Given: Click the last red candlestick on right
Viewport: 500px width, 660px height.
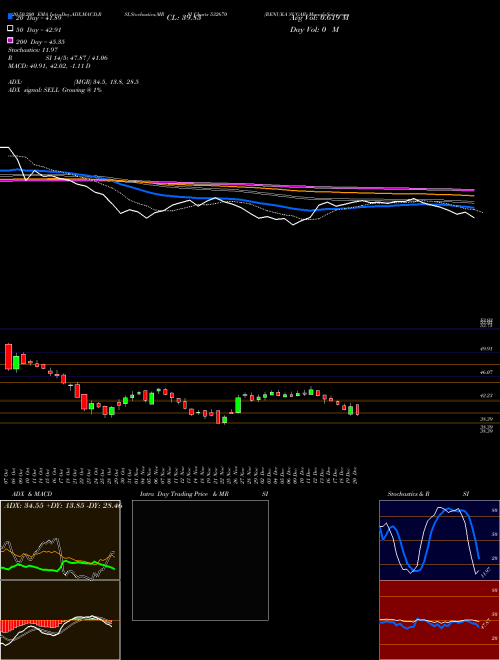Looking at the screenshot, I should click(x=357, y=410).
